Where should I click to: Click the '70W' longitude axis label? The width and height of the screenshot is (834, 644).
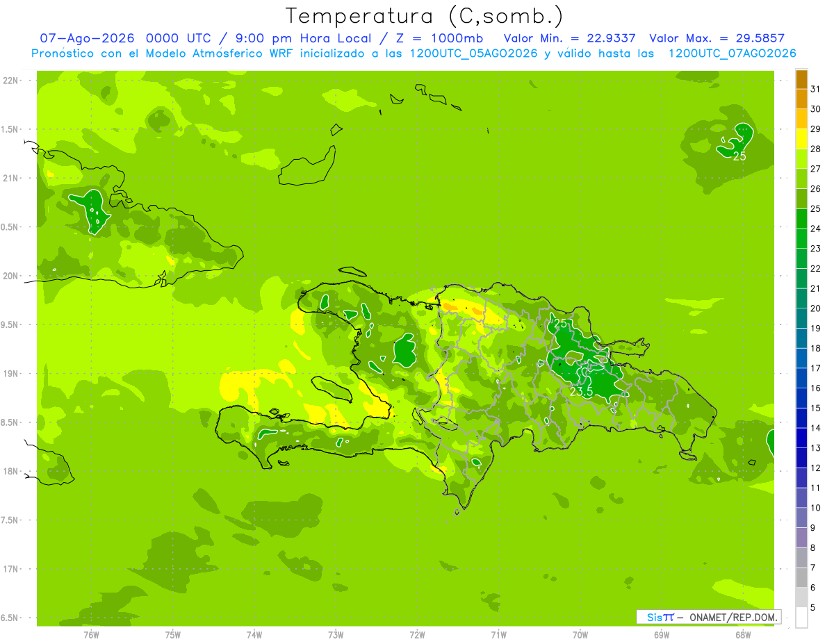click(x=580, y=635)
